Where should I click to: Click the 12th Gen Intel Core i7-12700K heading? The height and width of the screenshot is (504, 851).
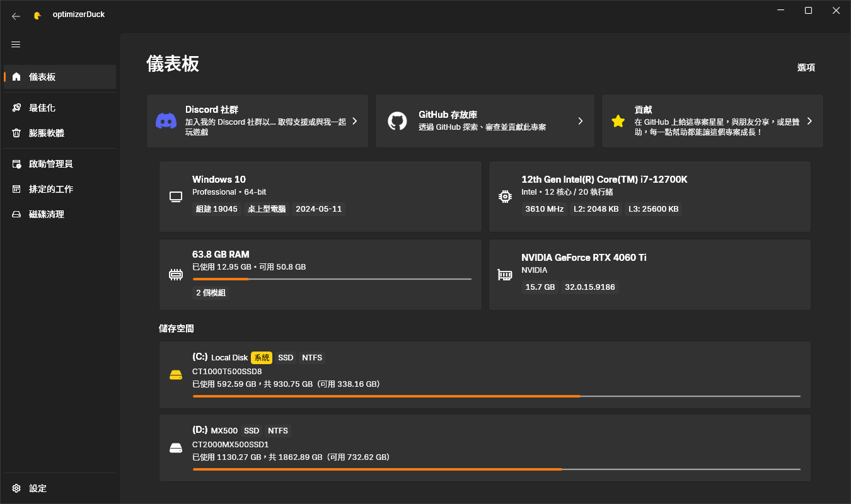point(605,180)
